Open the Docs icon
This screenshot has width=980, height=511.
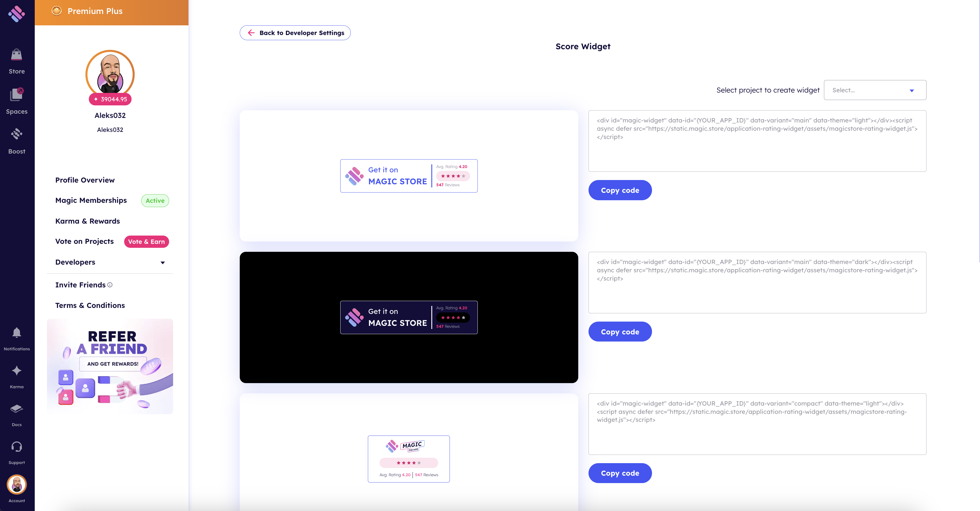17,409
